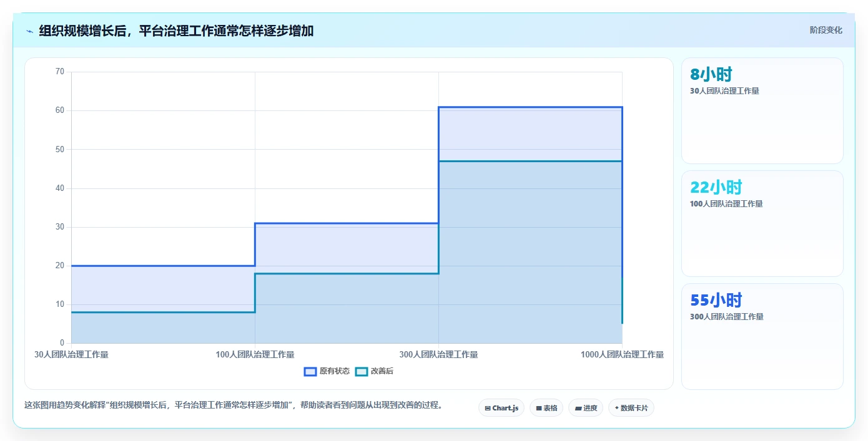Click the lightning icon beside the title
The width and height of the screenshot is (868, 441).
tap(30, 31)
